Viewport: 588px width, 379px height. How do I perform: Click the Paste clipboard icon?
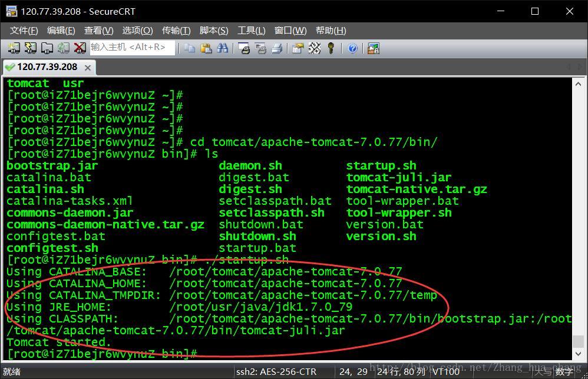point(206,48)
